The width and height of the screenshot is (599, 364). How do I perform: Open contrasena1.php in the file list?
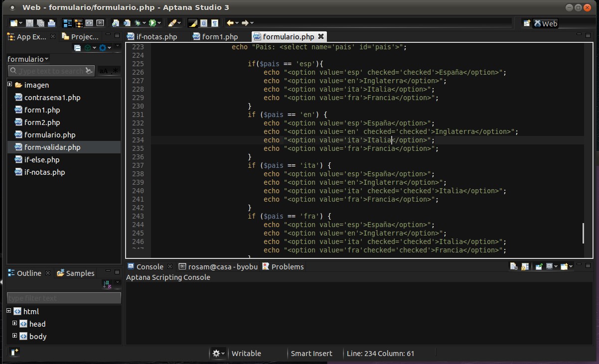coord(52,98)
